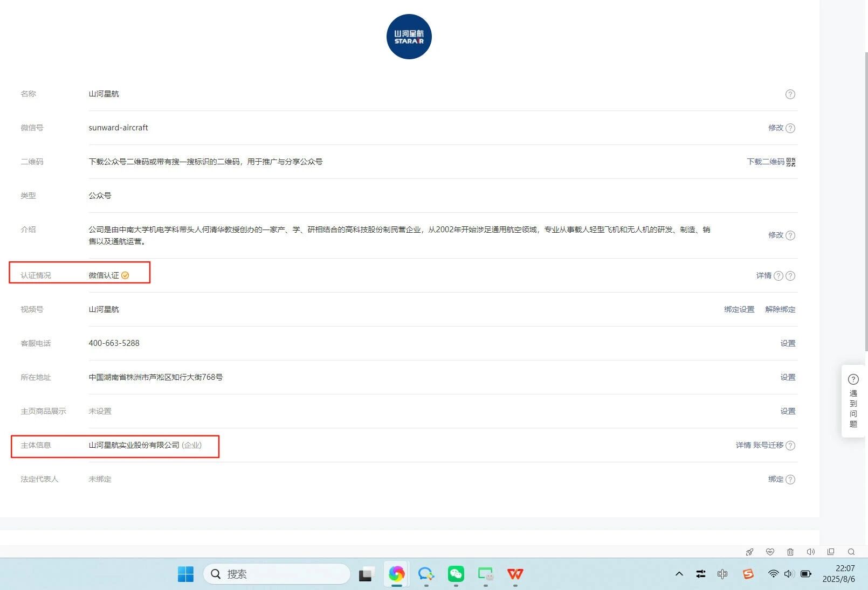Open the green WeChat app on taskbar
This screenshot has height=590, width=868.
(x=456, y=574)
